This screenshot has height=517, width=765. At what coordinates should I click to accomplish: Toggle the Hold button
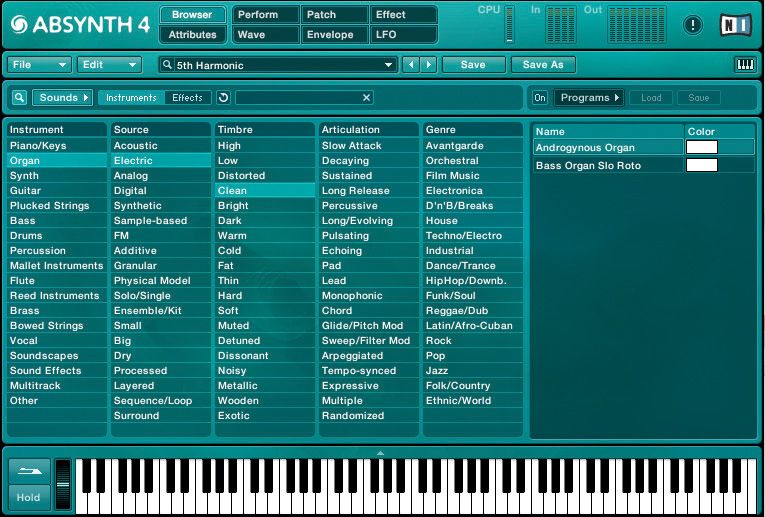[x=29, y=497]
